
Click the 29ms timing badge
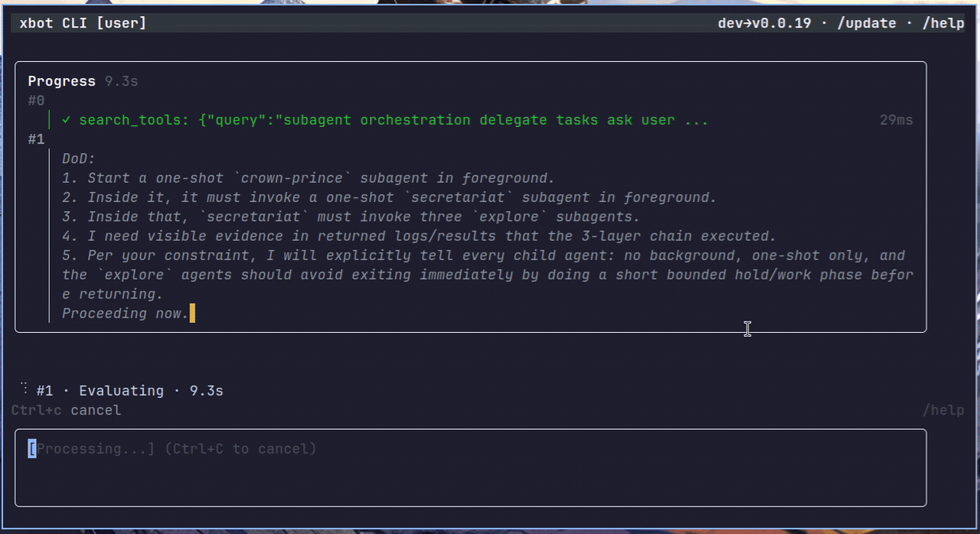click(896, 120)
